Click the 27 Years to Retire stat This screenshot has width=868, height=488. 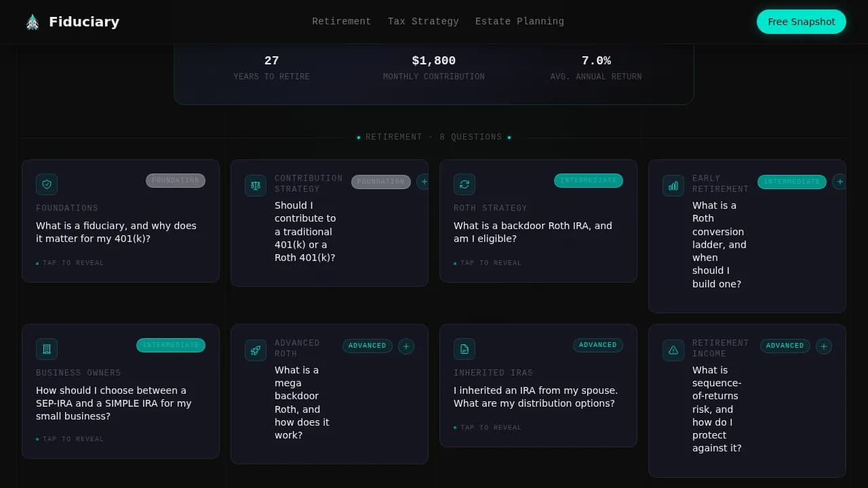click(271, 67)
